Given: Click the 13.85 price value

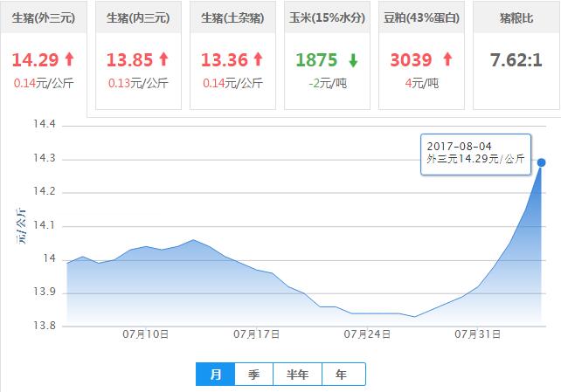Looking at the screenshot, I should pos(129,59).
